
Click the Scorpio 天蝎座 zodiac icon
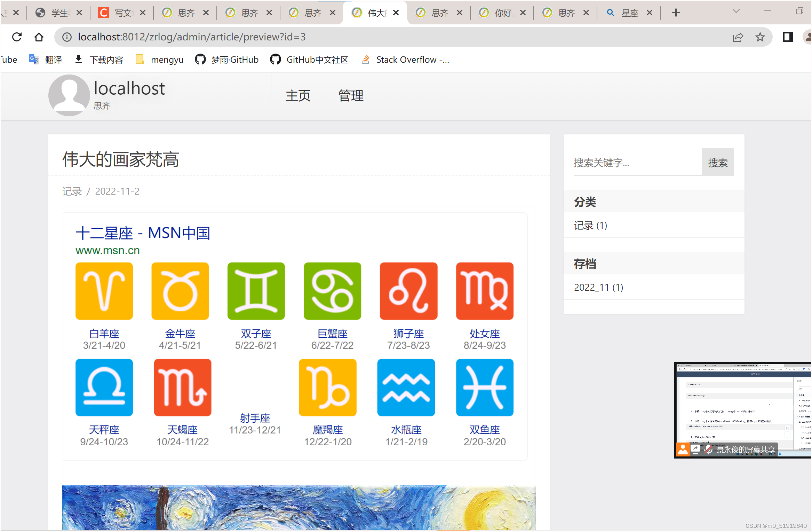pyautogui.click(x=183, y=388)
